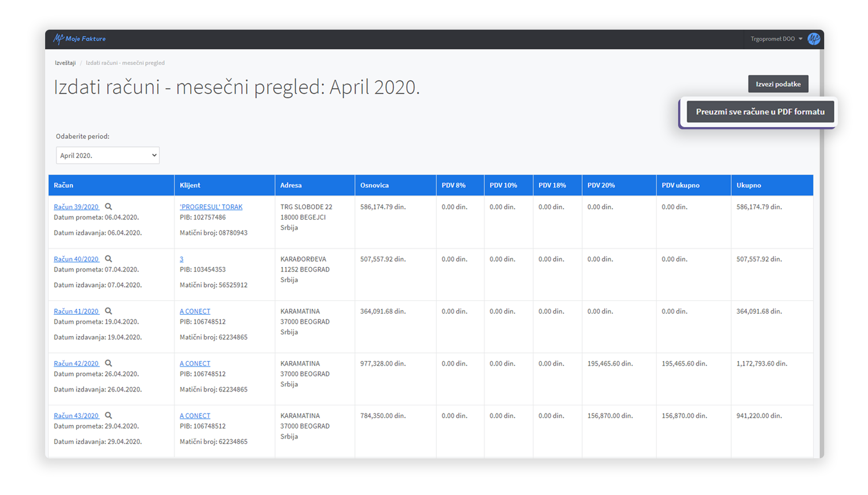This screenshot has height=495, width=868.
Task: Open preview magnifier for Račun 41/2020
Action: (x=108, y=311)
